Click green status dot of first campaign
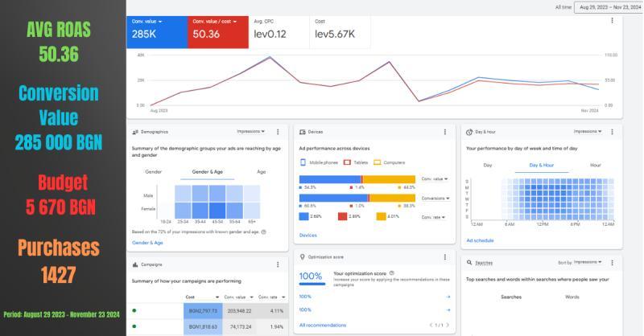 (x=134, y=310)
